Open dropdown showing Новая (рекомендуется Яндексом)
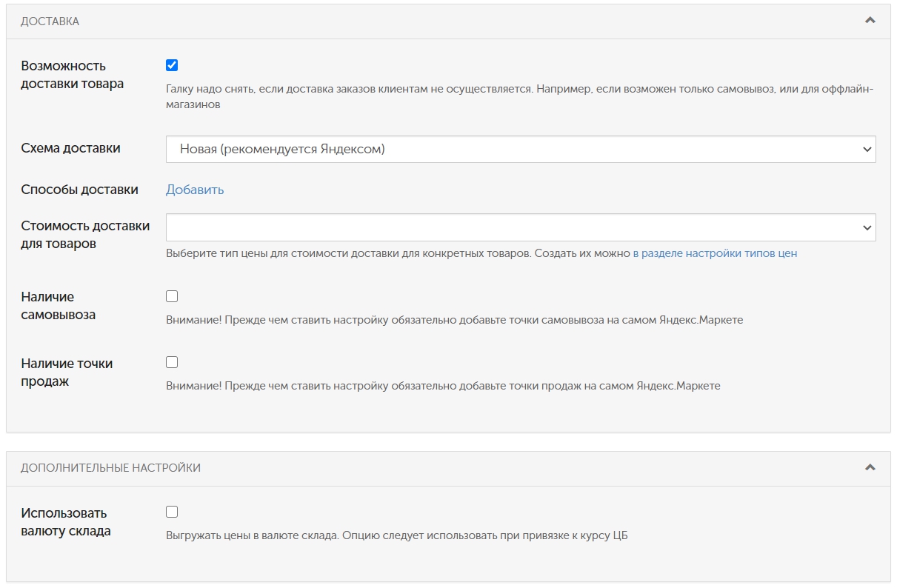The width and height of the screenshot is (897, 588). [518, 149]
